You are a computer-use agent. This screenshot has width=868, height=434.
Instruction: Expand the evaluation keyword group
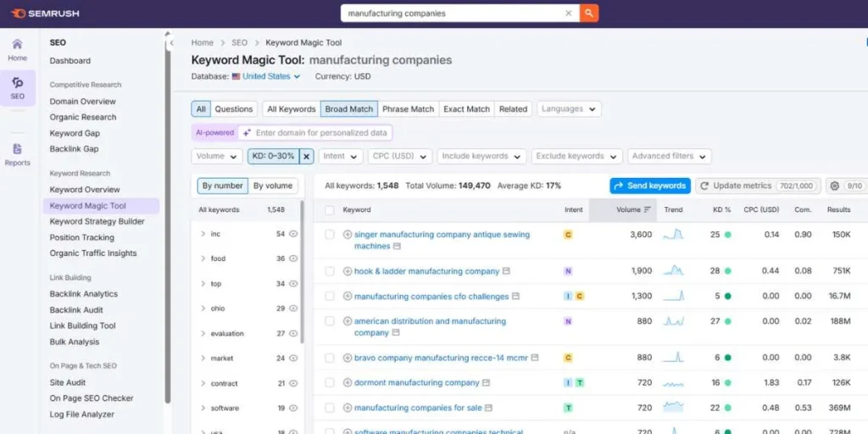click(x=203, y=333)
